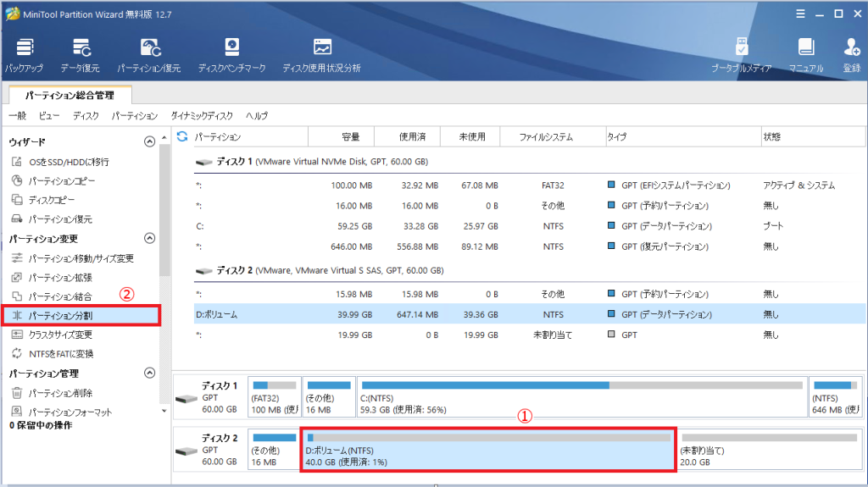Open ブータブルメディア bootable media builder
This screenshot has height=487, width=868.
(x=741, y=55)
